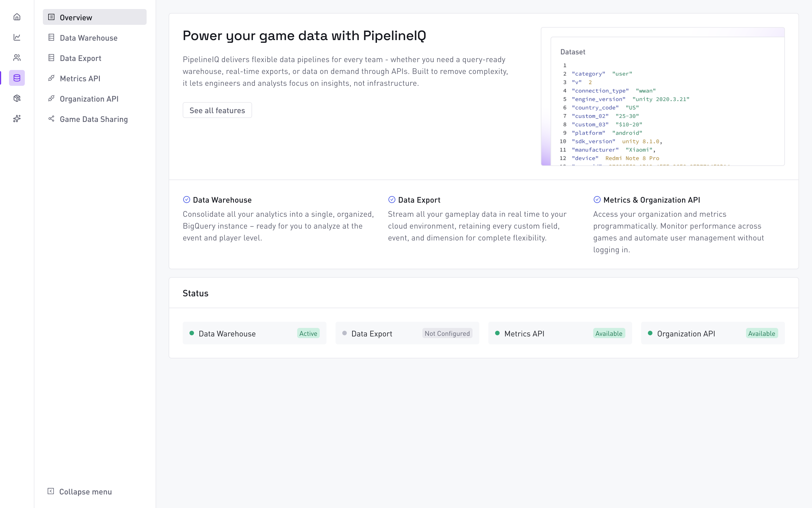Open the Organization API status card
812x508 pixels.
click(713, 333)
